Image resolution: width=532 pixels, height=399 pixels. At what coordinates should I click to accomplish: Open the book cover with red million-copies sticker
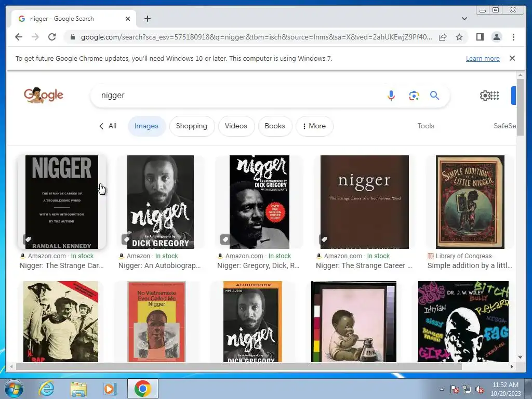click(x=260, y=202)
